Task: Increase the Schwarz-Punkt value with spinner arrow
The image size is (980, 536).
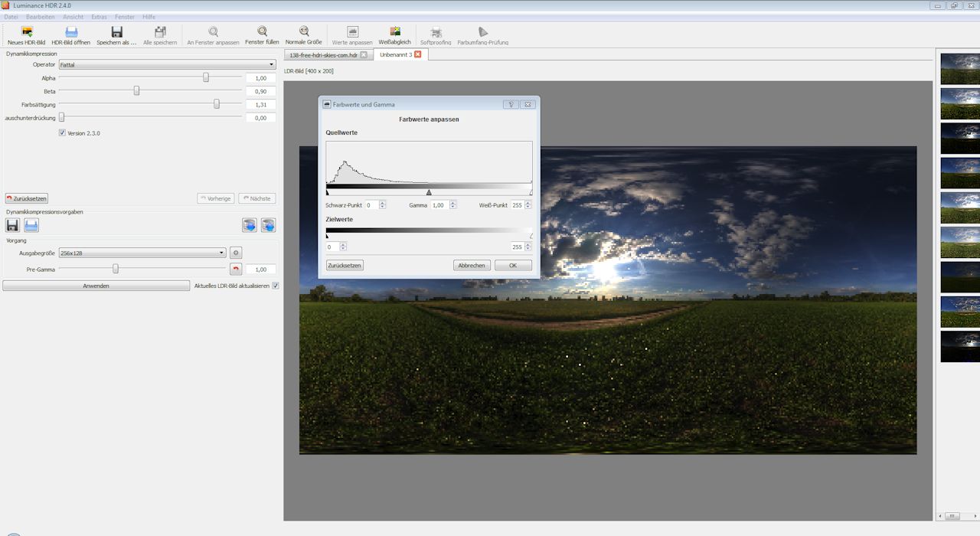Action: click(x=382, y=203)
